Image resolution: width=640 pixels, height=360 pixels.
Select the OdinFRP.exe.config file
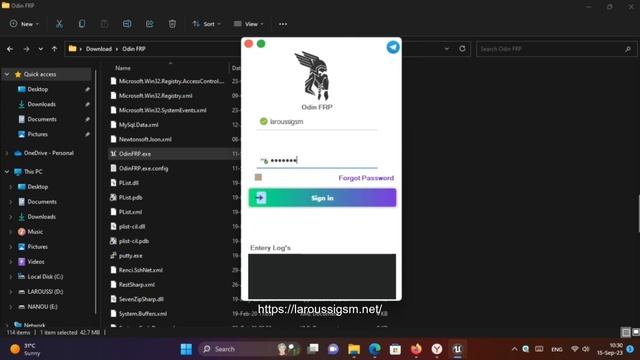143,168
